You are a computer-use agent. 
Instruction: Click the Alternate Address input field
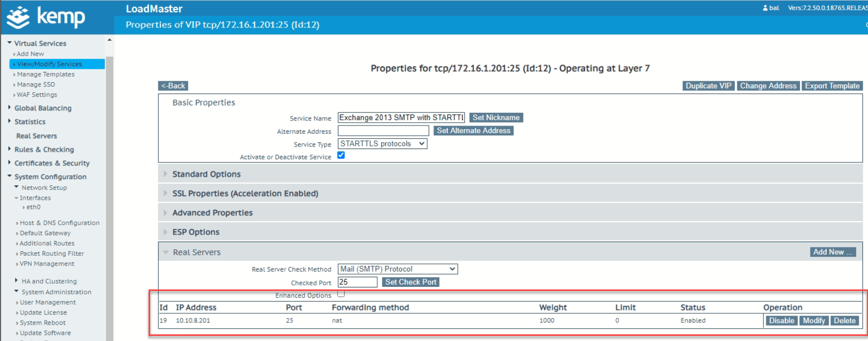[x=383, y=131]
